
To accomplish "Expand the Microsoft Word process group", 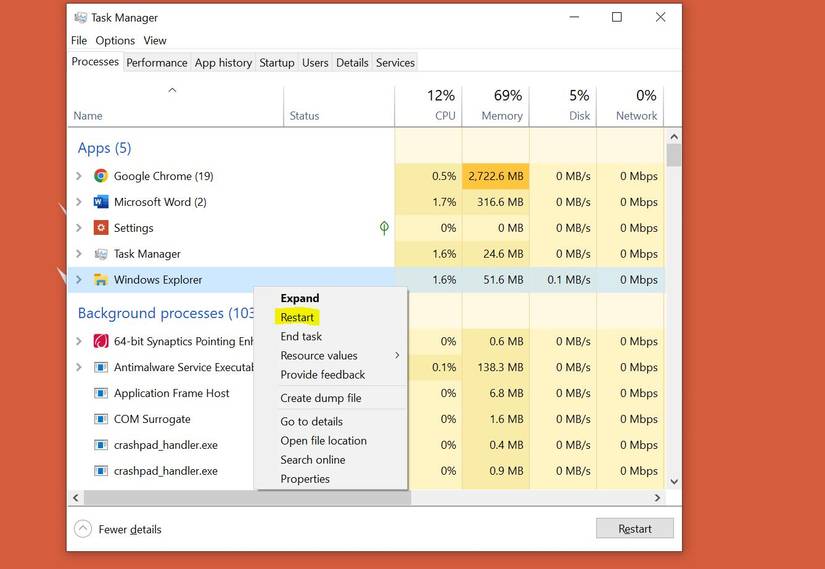I will click(79, 202).
